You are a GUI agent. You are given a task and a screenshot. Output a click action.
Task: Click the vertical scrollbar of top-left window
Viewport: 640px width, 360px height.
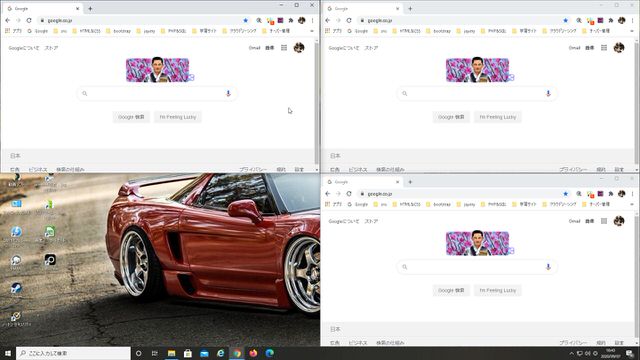point(317,102)
